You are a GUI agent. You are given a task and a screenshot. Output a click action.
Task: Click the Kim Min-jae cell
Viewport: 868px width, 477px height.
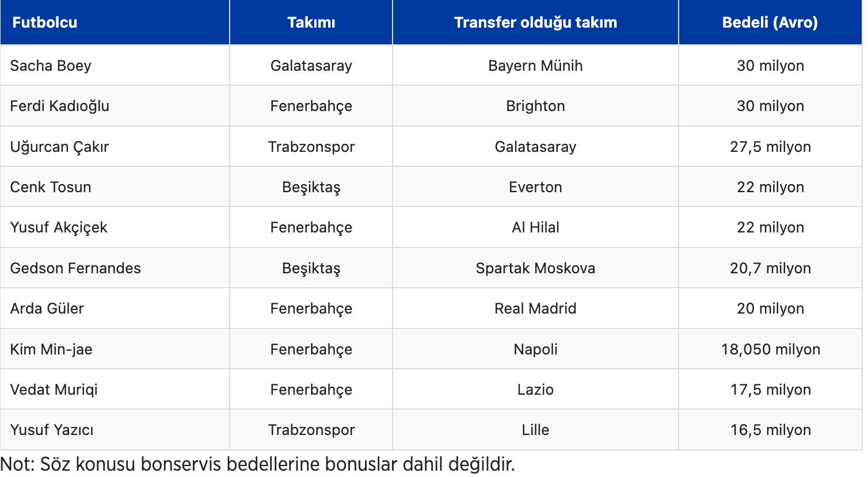click(x=51, y=349)
